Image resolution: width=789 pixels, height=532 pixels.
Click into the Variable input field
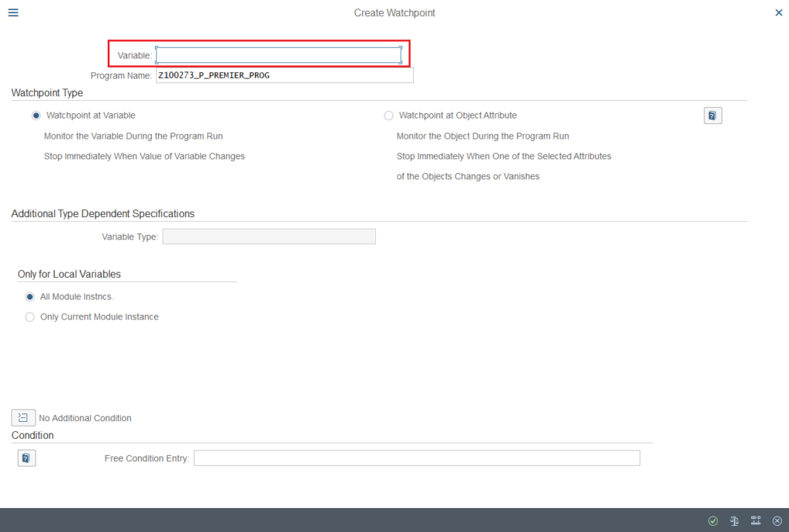click(279, 55)
